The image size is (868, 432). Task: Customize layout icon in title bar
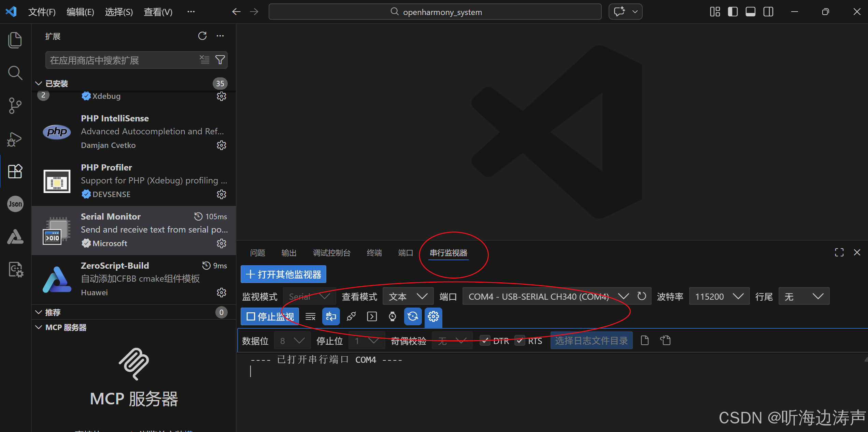click(x=715, y=12)
